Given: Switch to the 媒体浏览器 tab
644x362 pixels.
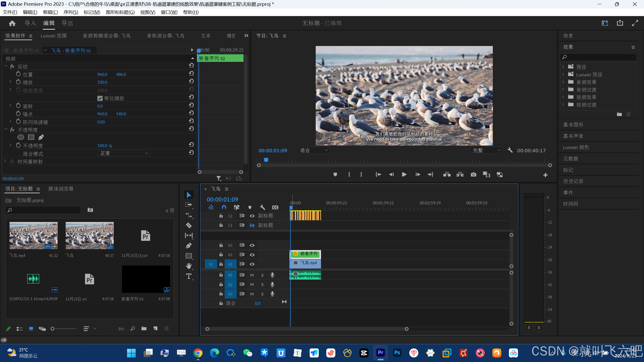Looking at the screenshot, I should coord(61,189).
